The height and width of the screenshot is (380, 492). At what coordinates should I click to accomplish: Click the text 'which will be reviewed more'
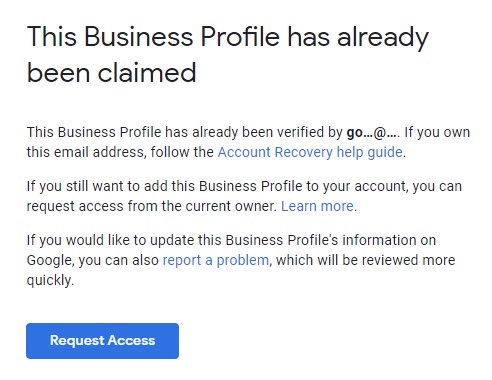tap(366, 260)
